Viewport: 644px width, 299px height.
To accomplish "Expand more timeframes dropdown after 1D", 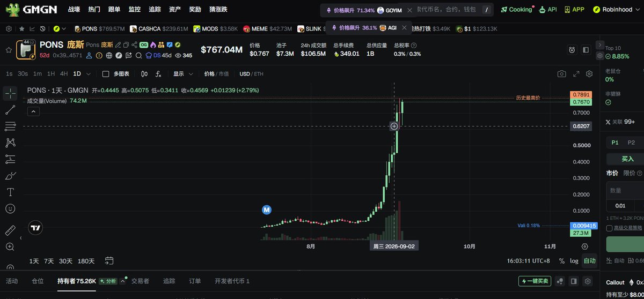I will [89, 74].
